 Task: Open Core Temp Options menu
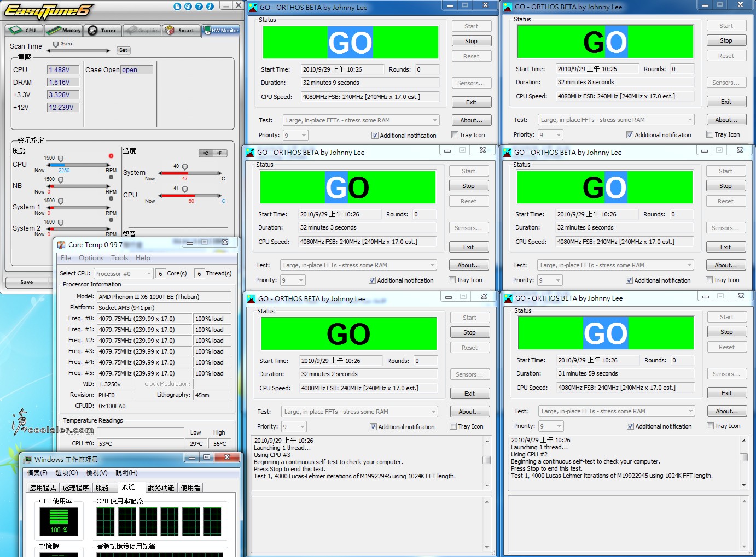pyautogui.click(x=91, y=258)
